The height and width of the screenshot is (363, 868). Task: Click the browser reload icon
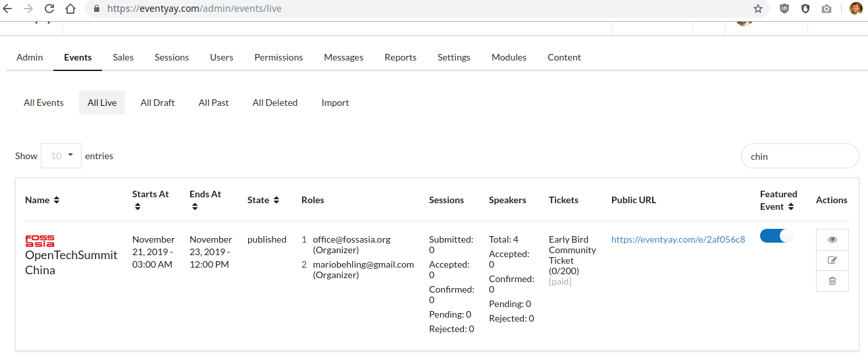(49, 9)
